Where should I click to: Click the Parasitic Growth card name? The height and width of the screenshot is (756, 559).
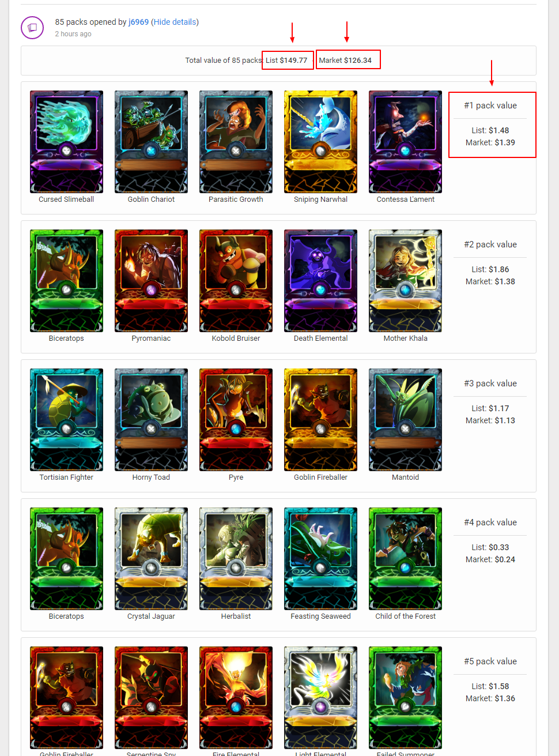236,200
